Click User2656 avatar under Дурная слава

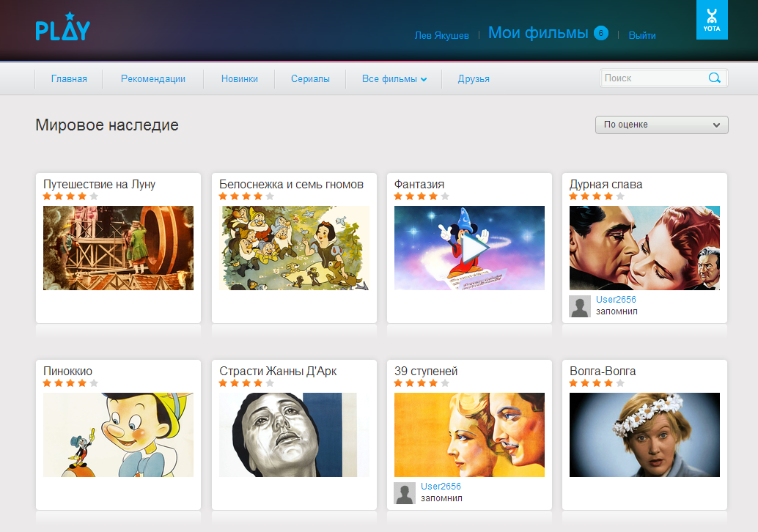580,306
